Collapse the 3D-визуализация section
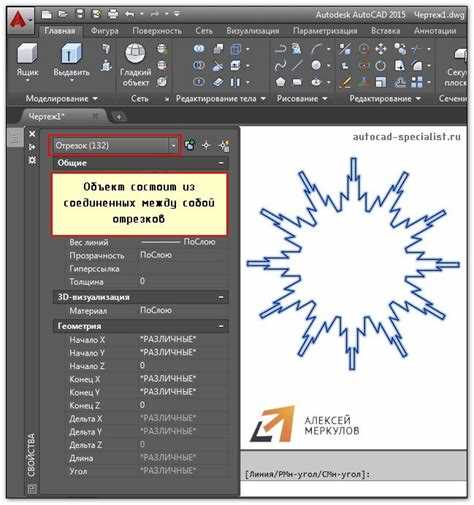 (x=221, y=297)
